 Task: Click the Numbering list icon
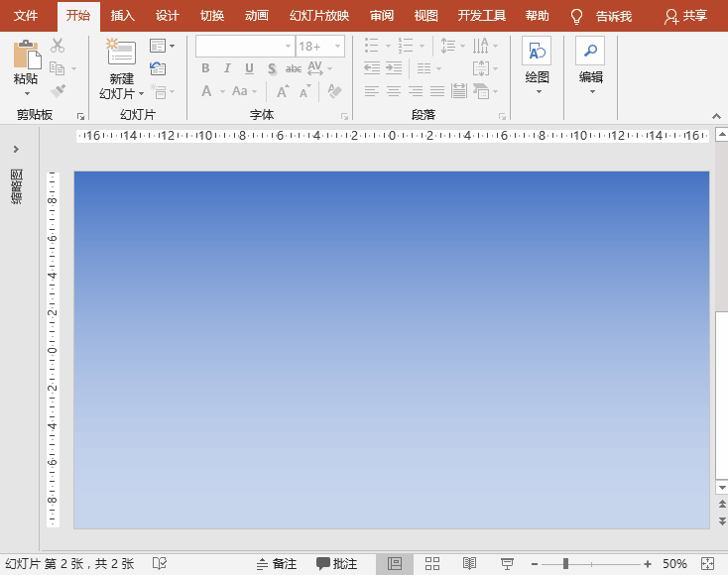[x=405, y=46]
